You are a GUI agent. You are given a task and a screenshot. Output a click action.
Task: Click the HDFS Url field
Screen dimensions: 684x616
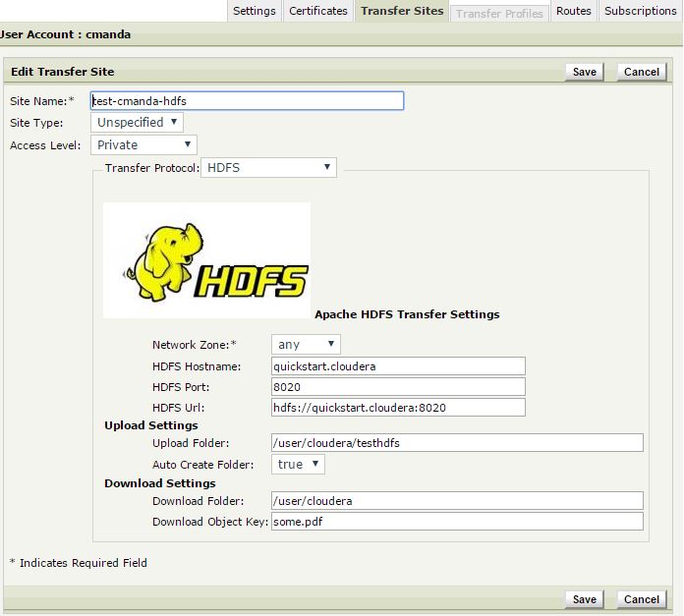coord(398,408)
